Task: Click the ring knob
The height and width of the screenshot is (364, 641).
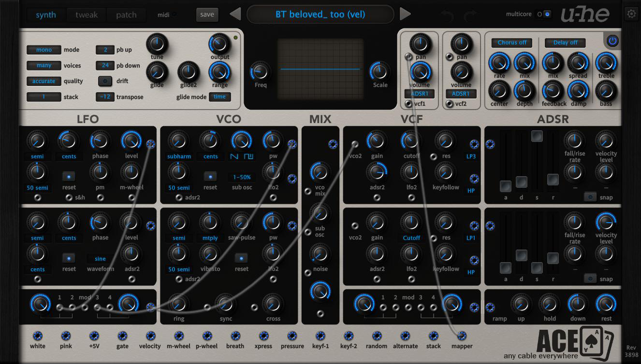Action: 179,304
